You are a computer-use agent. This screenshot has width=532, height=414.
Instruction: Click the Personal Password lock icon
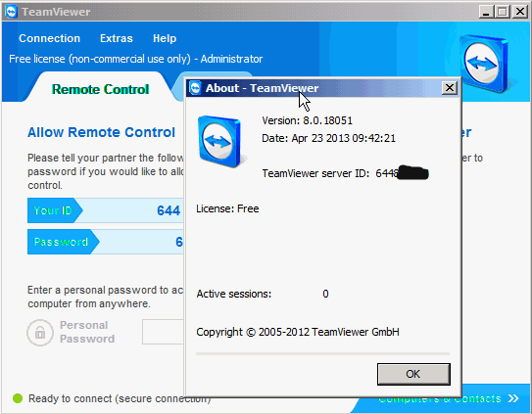[x=40, y=333]
